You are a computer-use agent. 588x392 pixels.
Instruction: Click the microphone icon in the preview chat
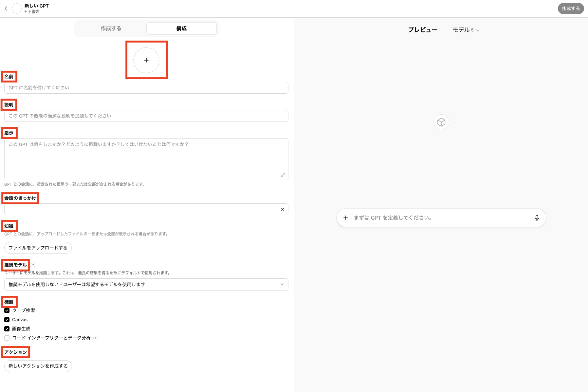536,217
